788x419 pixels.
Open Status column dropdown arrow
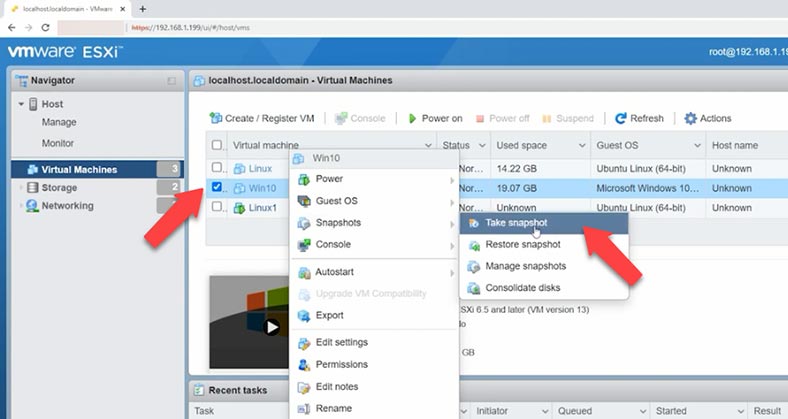(482, 145)
